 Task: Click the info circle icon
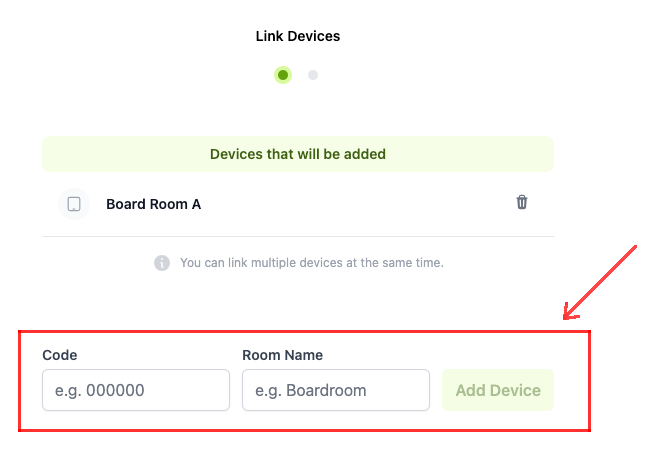point(162,263)
